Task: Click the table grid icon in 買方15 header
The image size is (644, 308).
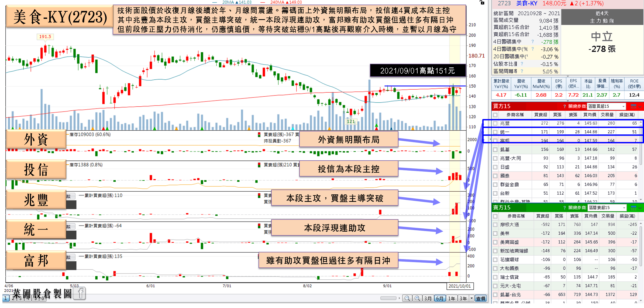Action: (x=633, y=106)
